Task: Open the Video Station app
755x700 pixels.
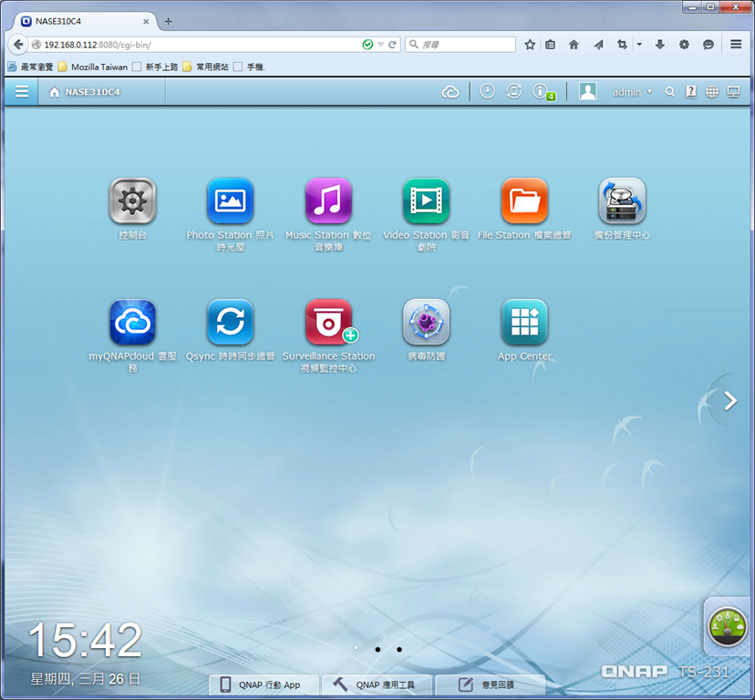Action: [426, 201]
